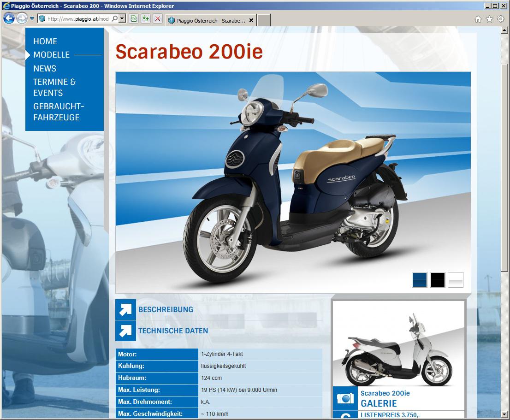Select the 'Max. Geschwindigkeit:' table label

pyautogui.click(x=150, y=414)
